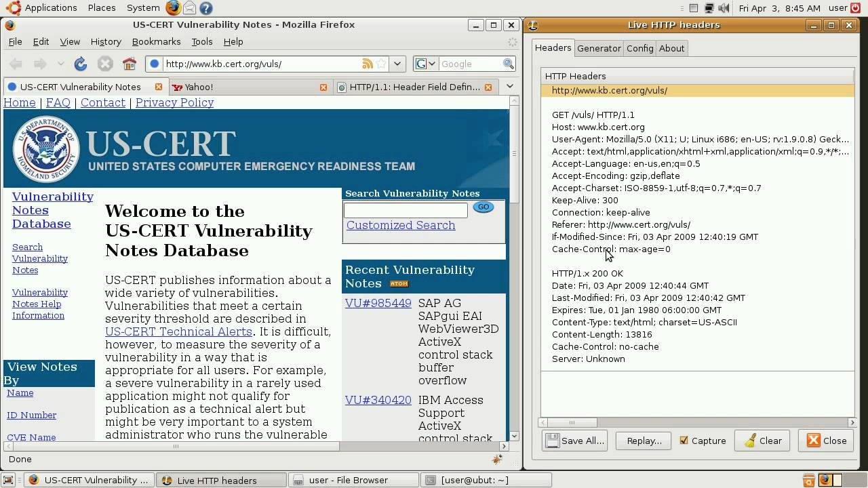Click the forward arrow in Firefox toolbar
The image size is (868, 488).
[40, 64]
